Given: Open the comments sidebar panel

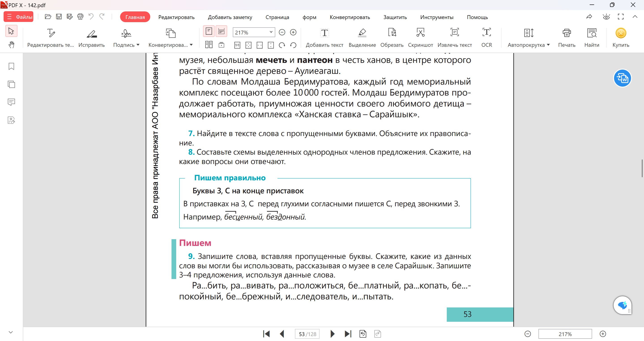Looking at the screenshot, I should click(x=11, y=102).
